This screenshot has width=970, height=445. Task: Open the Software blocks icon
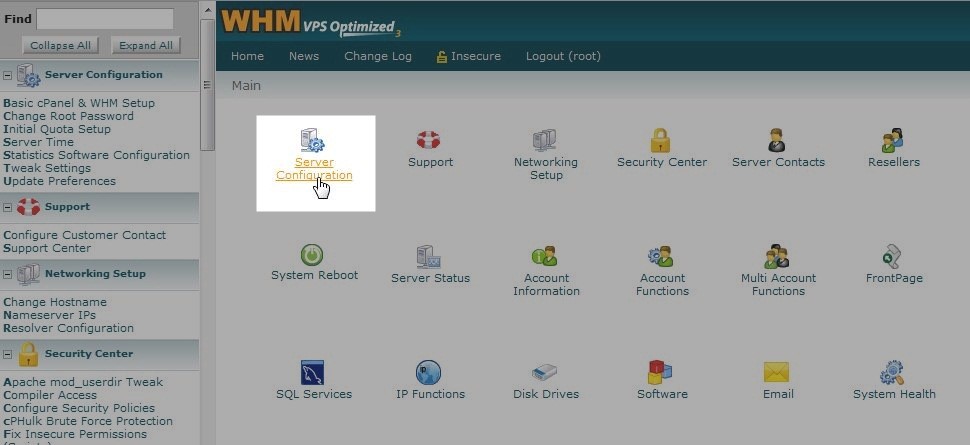click(660, 372)
